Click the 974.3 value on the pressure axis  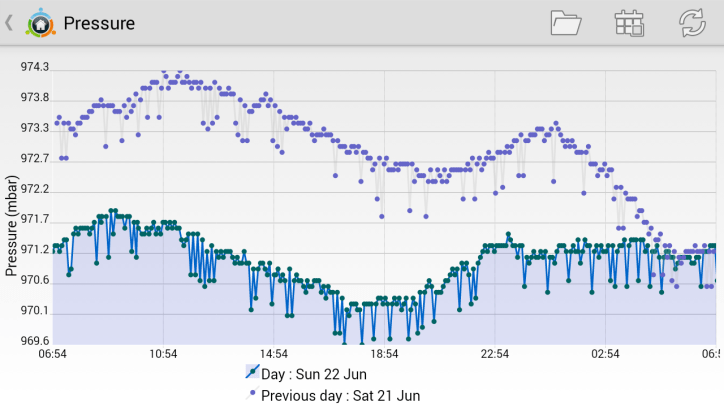tap(35, 67)
